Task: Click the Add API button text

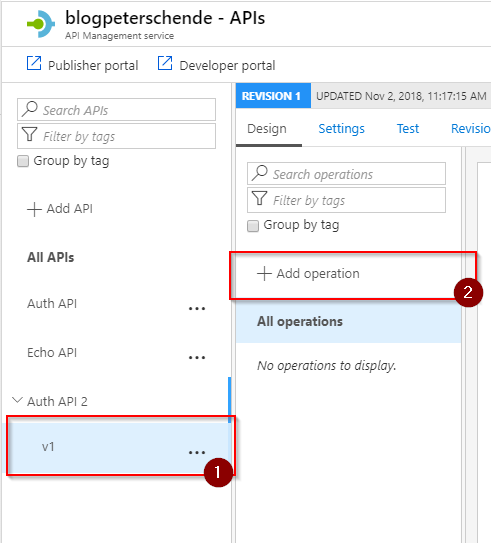Action: [70, 209]
